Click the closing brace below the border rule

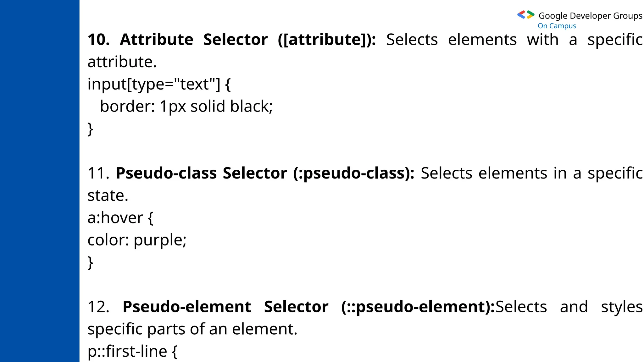point(90,129)
